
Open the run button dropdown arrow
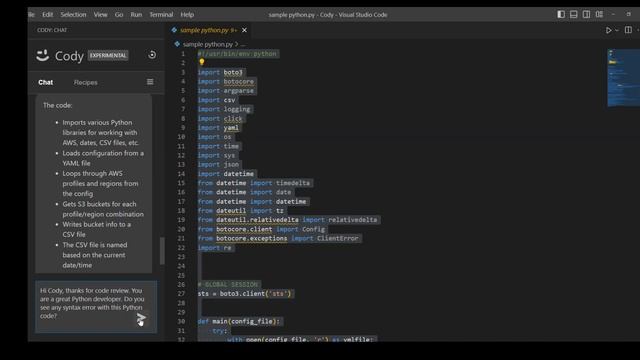[617, 30]
